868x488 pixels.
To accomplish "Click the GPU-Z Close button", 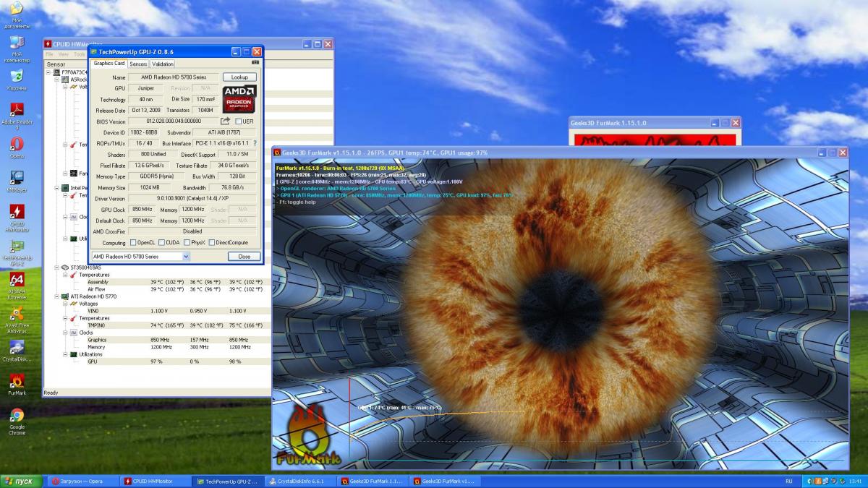I will coord(244,257).
